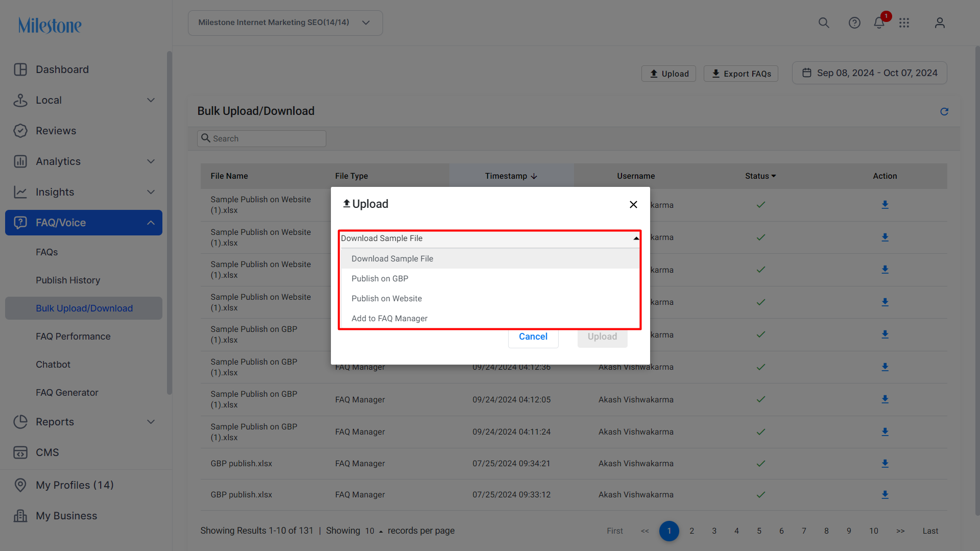Choose Publish on GBP option
Image resolution: width=980 pixels, height=551 pixels.
click(490, 279)
